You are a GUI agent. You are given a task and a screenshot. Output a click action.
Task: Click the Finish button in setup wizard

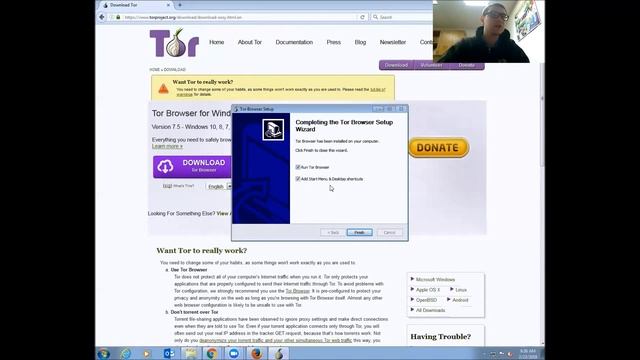[360, 233]
